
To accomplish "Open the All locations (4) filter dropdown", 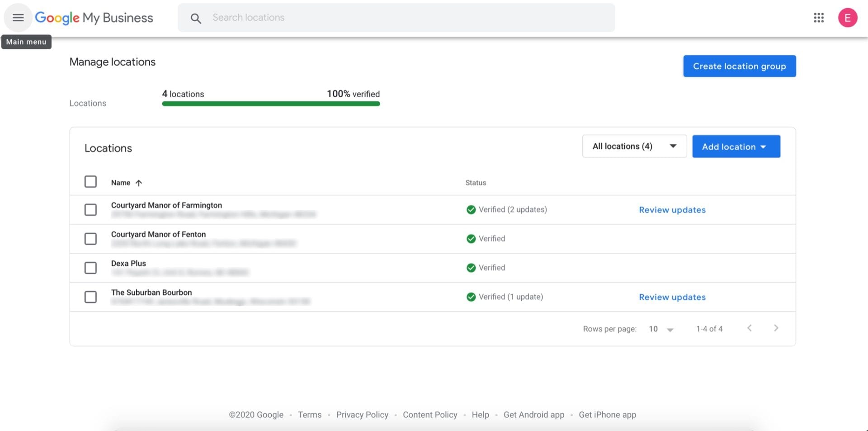I will point(634,146).
